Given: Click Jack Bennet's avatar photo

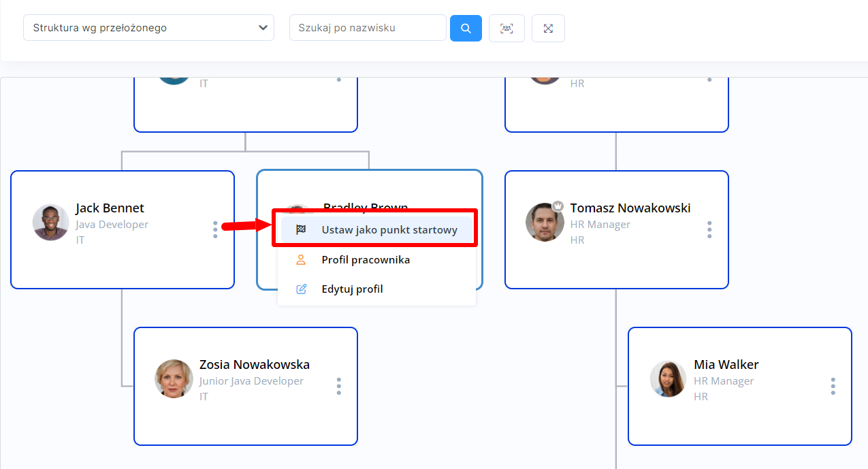Looking at the screenshot, I should pyautogui.click(x=51, y=223).
